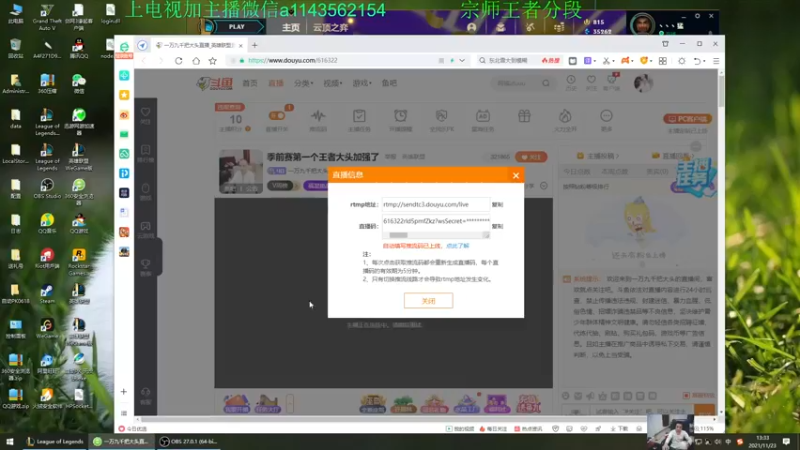Open 主页 tab in League client
800x450 pixels.
(291, 28)
